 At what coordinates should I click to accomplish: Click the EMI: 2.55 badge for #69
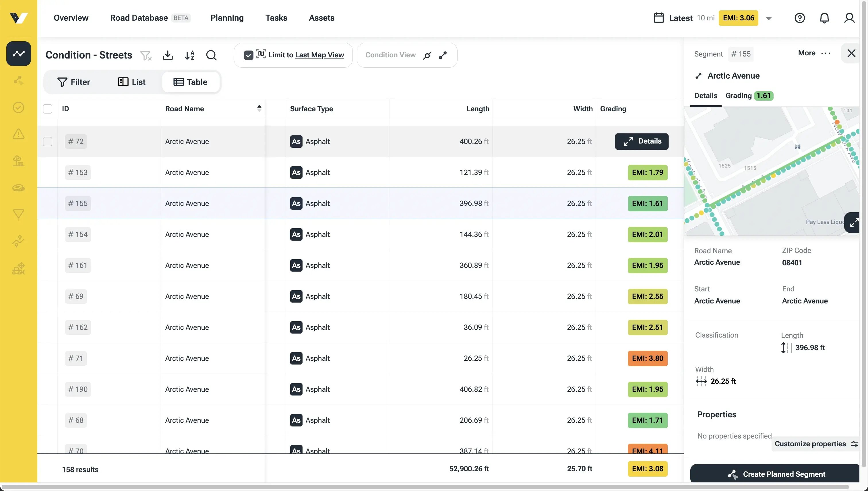[648, 297]
